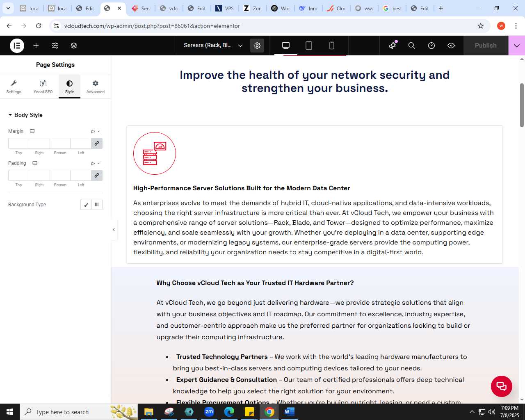Screen dimensions: 525x420
Task: Change Margin responsive device icon
Action: click(x=32, y=131)
